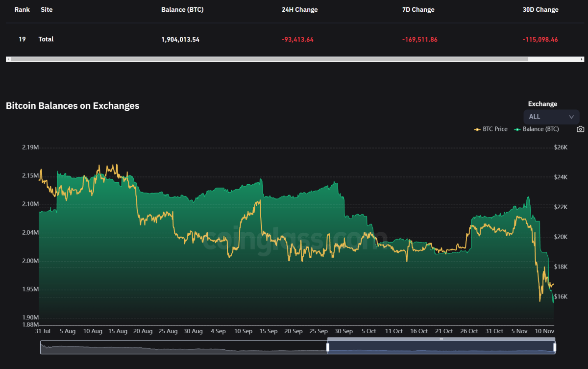
Task: Click the 30D Change column header
Action: 540,10
